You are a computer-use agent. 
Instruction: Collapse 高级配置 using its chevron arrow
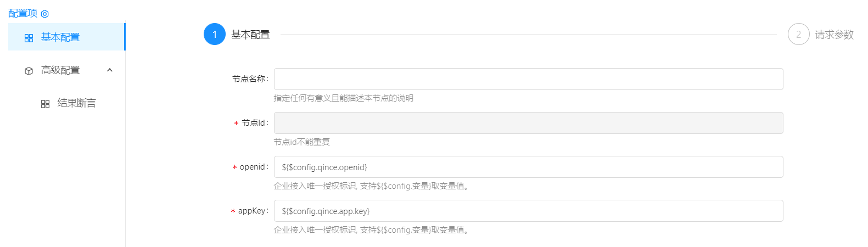(x=110, y=70)
